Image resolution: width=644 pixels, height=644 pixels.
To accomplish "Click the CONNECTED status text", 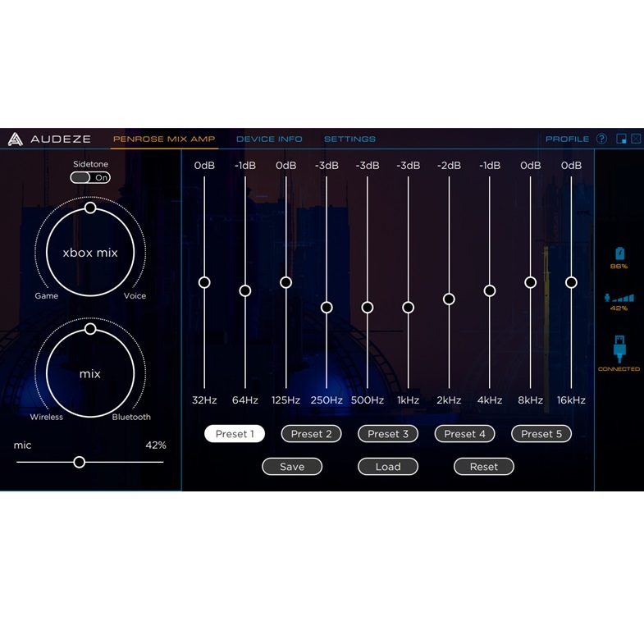I will [x=619, y=369].
